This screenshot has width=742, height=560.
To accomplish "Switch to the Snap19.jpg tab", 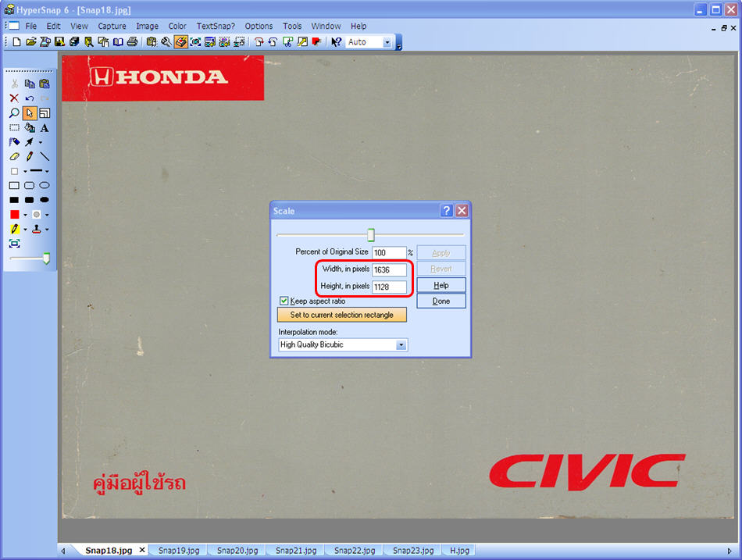I will click(x=179, y=551).
